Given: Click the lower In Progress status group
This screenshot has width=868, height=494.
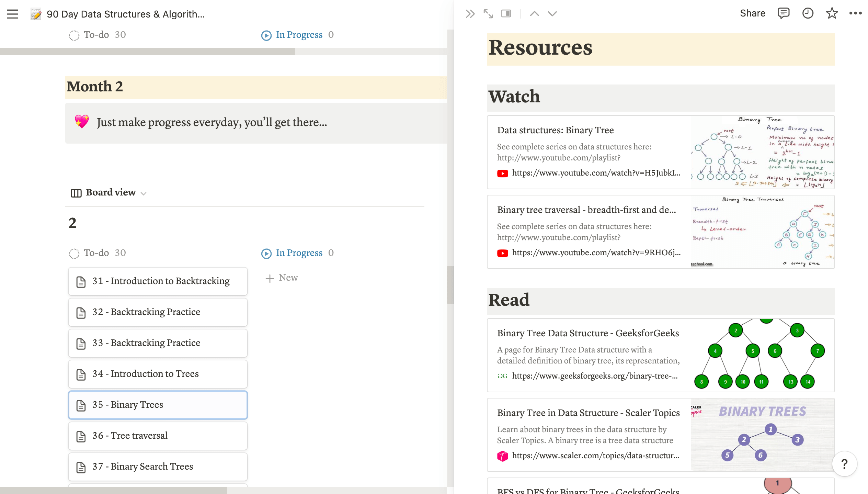Looking at the screenshot, I should [x=299, y=253].
